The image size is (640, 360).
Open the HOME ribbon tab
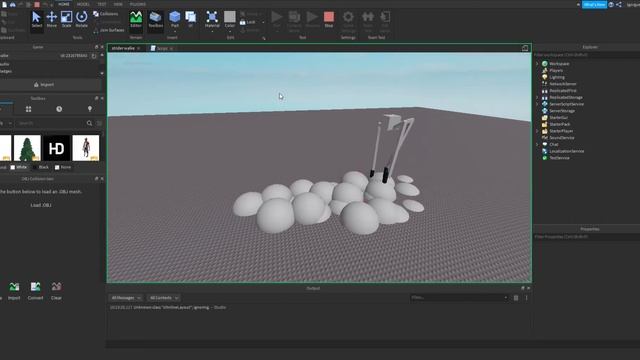point(64,4)
